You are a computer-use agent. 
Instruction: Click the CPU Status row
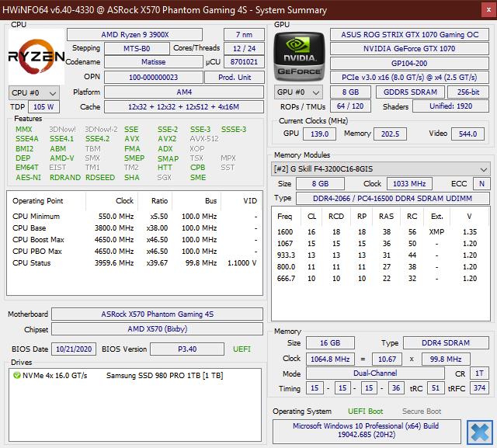point(134,263)
